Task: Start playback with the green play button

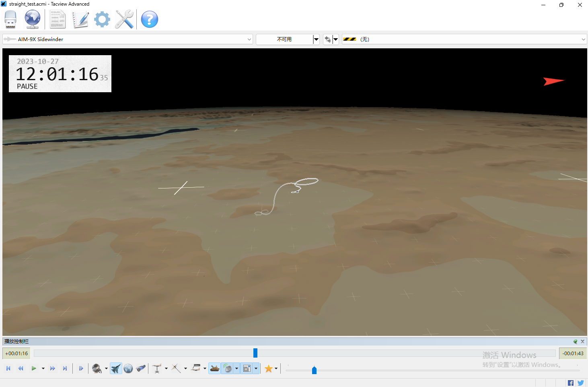Action: tap(34, 368)
